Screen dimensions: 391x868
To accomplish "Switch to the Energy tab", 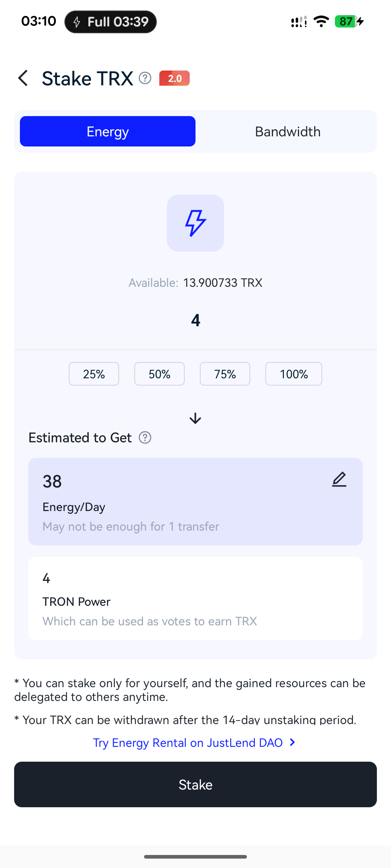I will click(x=108, y=131).
